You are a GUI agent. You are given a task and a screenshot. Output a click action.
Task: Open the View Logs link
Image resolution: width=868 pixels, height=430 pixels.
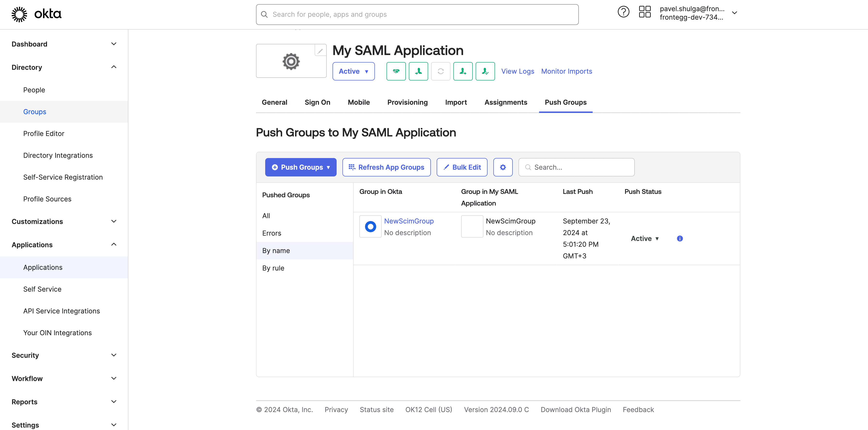click(x=518, y=71)
